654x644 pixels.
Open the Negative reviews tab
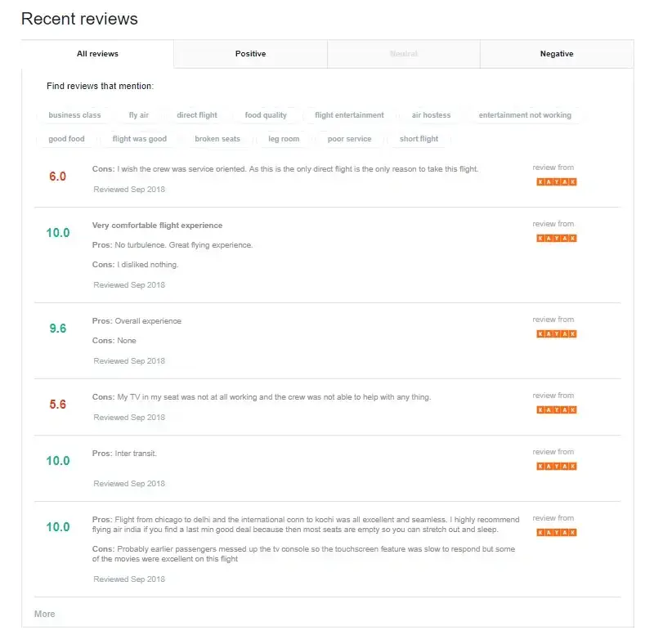(x=557, y=54)
